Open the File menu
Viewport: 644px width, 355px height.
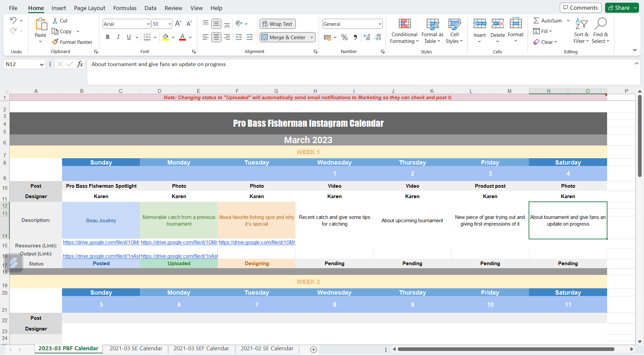coord(13,8)
